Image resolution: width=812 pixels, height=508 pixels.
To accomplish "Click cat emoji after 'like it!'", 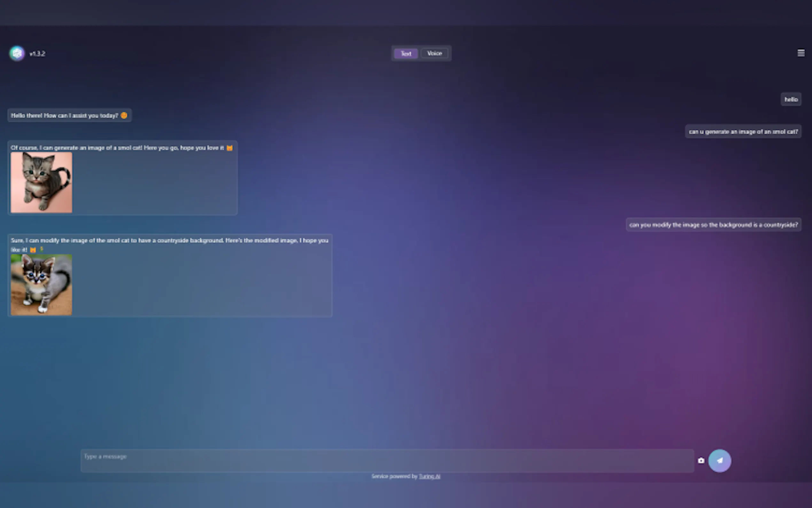I will tap(33, 250).
